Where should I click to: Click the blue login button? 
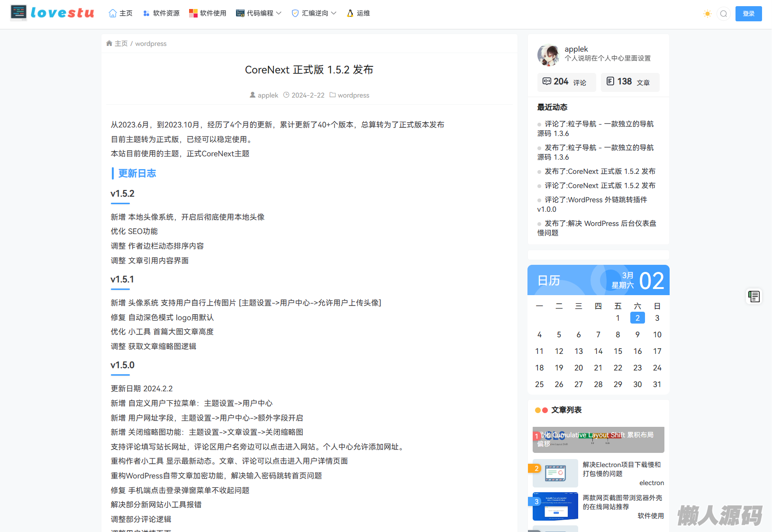pyautogui.click(x=748, y=14)
